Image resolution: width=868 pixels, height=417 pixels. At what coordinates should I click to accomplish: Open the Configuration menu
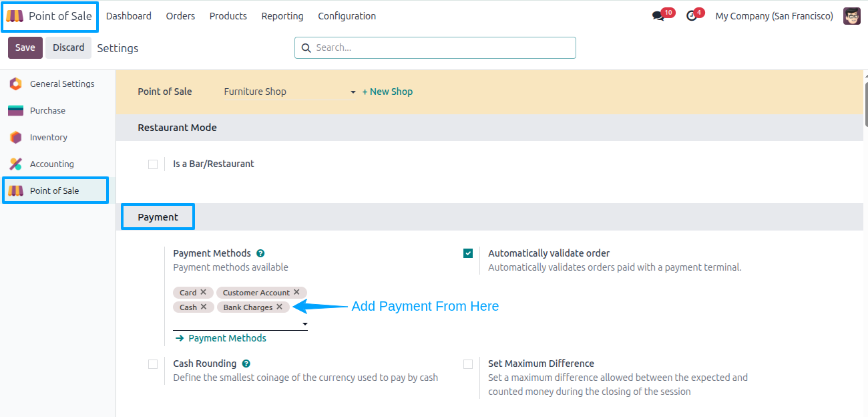point(347,16)
